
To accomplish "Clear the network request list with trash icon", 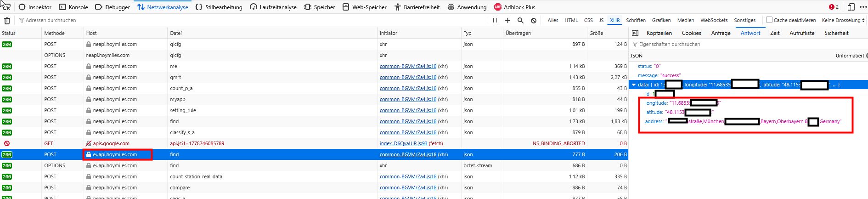I will pyautogui.click(x=7, y=20).
